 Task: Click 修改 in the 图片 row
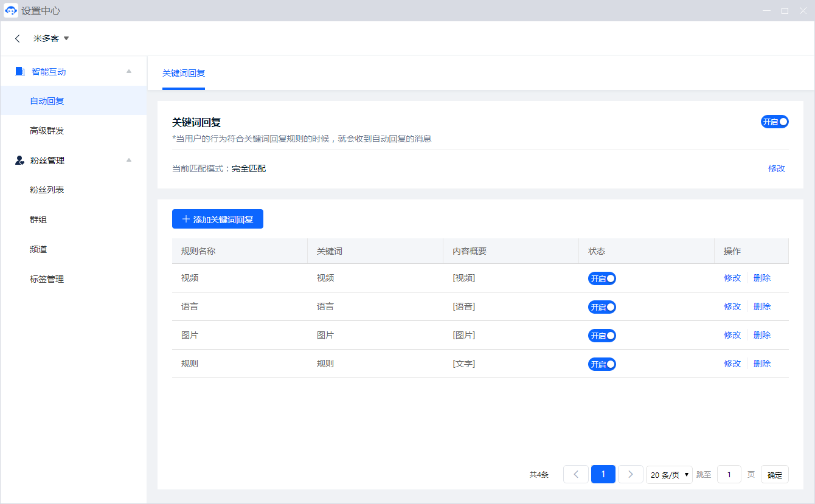click(732, 335)
